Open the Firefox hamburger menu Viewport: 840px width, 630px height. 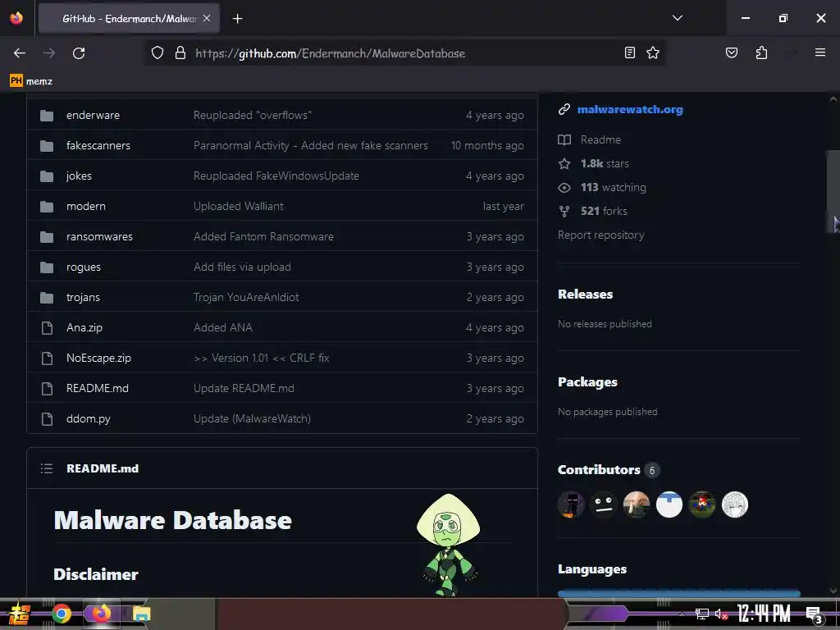[x=819, y=52]
